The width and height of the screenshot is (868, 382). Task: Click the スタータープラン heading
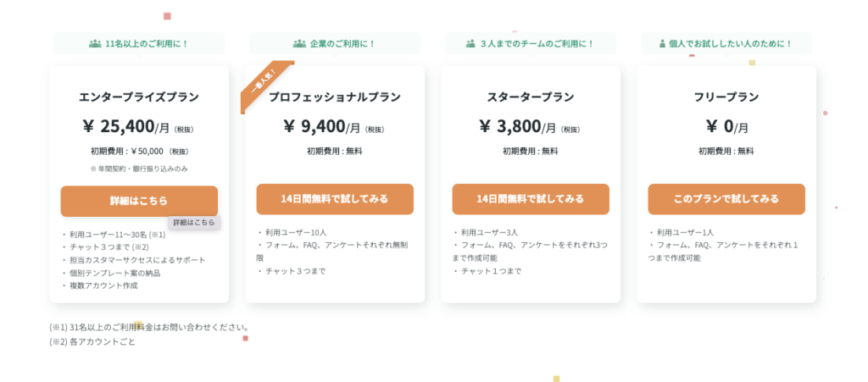point(531,97)
